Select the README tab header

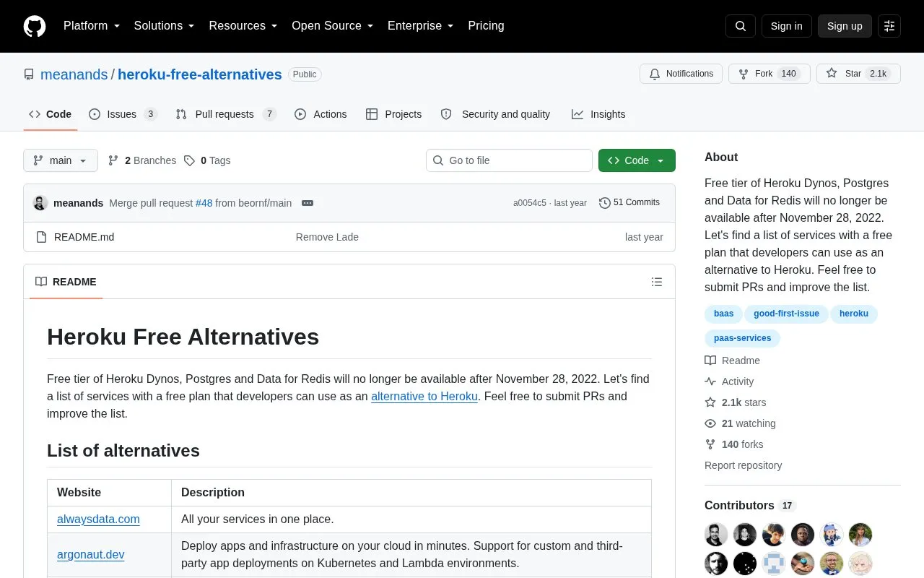(x=66, y=282)
